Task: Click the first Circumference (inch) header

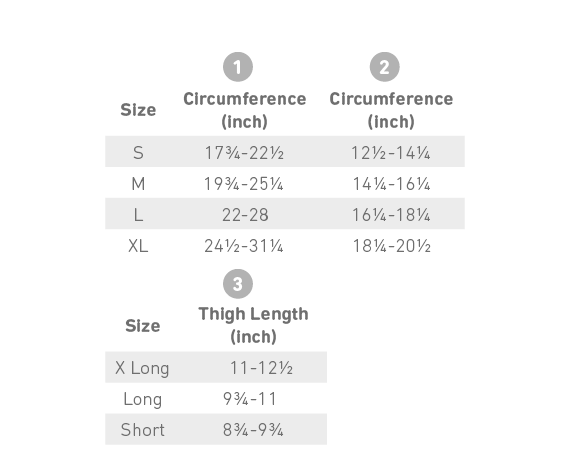Action: point(245,110)
